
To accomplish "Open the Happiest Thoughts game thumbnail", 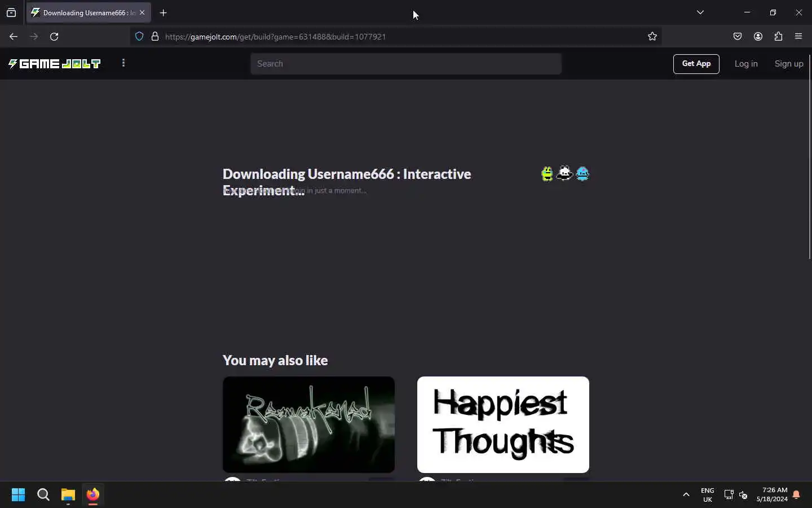I will pyautogui.click(x=503, y=424).
